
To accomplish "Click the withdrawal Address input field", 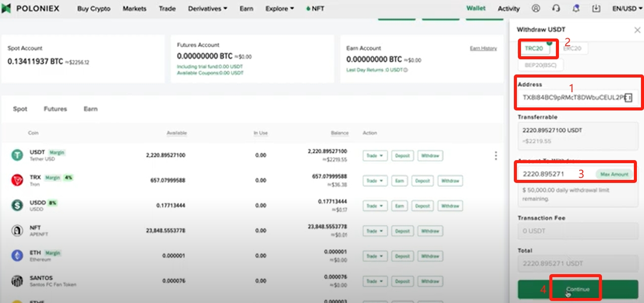I will pyautogui.click(x=577, y=97).
